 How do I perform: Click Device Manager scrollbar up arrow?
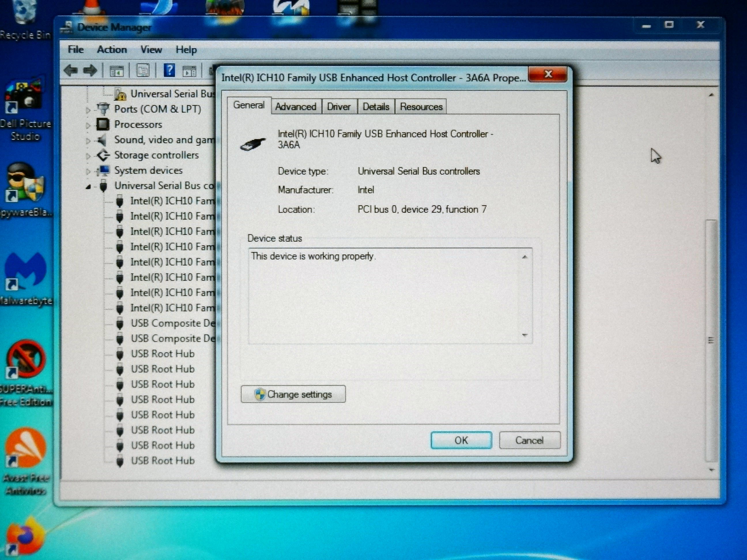[x=711, y=95]
